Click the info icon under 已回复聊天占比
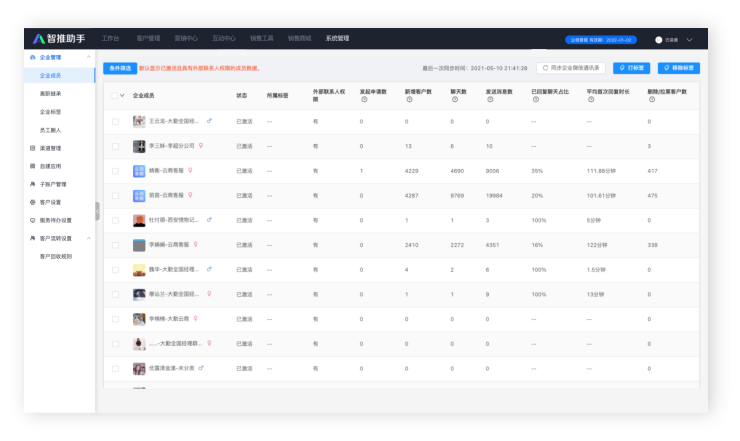This screenshot has width=740, height=441. (536, 100)
